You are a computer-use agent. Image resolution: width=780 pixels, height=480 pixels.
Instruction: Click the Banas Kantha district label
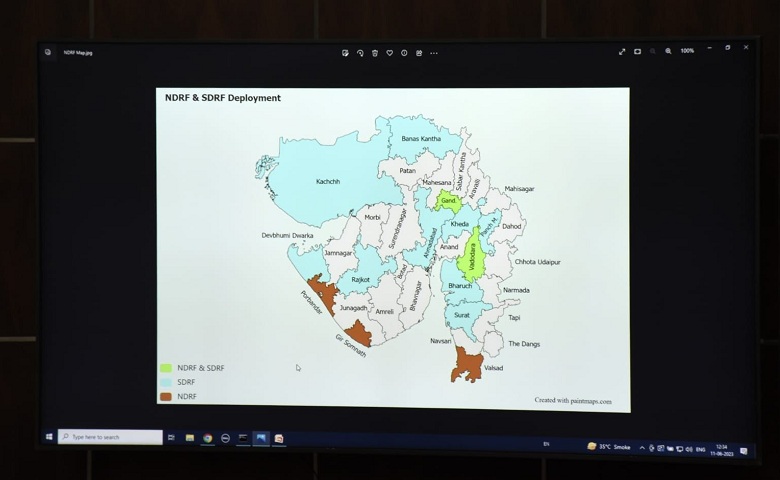(421, 139)
